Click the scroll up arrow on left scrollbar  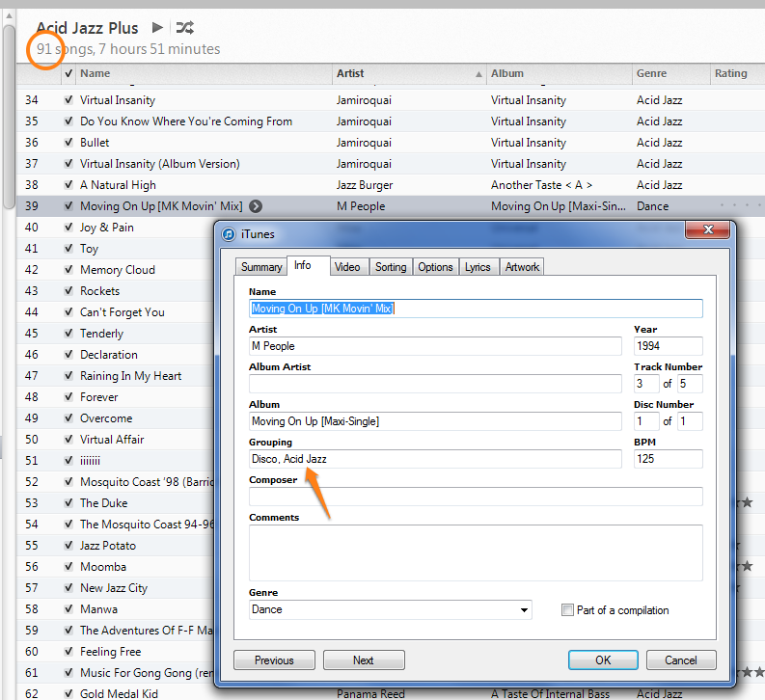pos(9,16)
